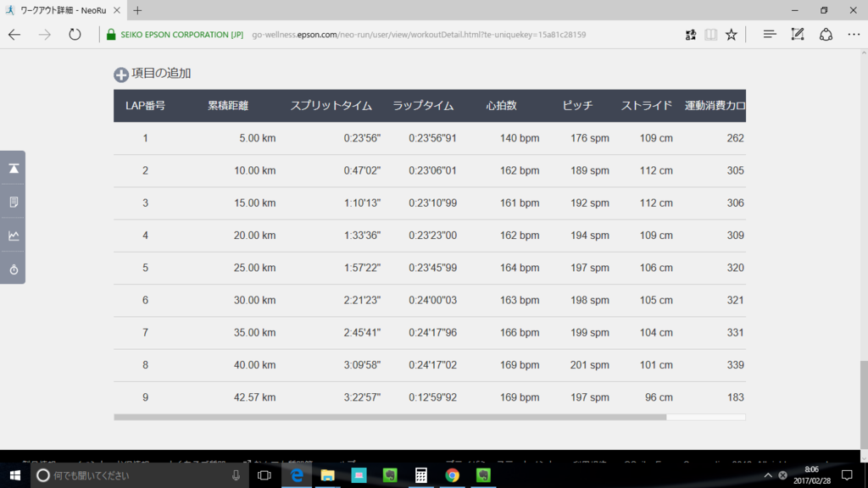868x488 pixels.
Task: Click the ラップタイム column header
Action: click(423, 106)
